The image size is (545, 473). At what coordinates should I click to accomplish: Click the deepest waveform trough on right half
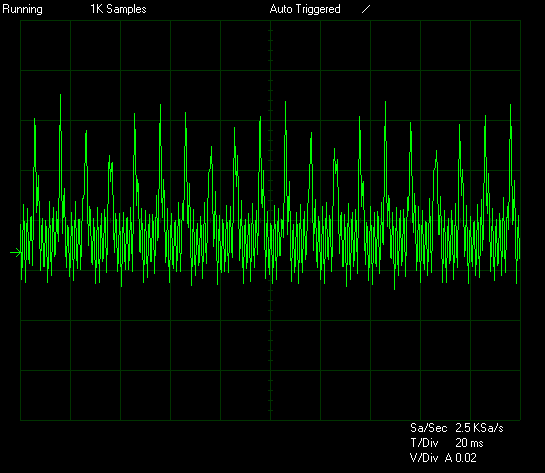(x=394, y=288)
